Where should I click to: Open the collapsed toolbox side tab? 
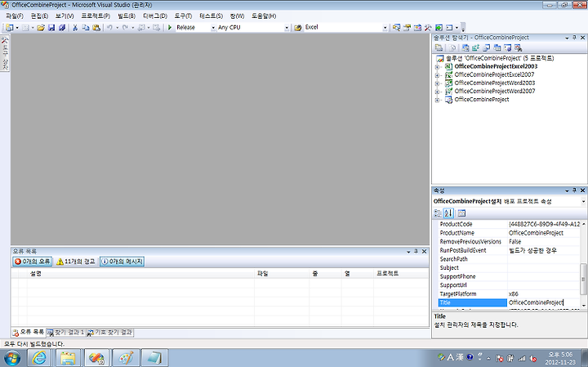5,53
